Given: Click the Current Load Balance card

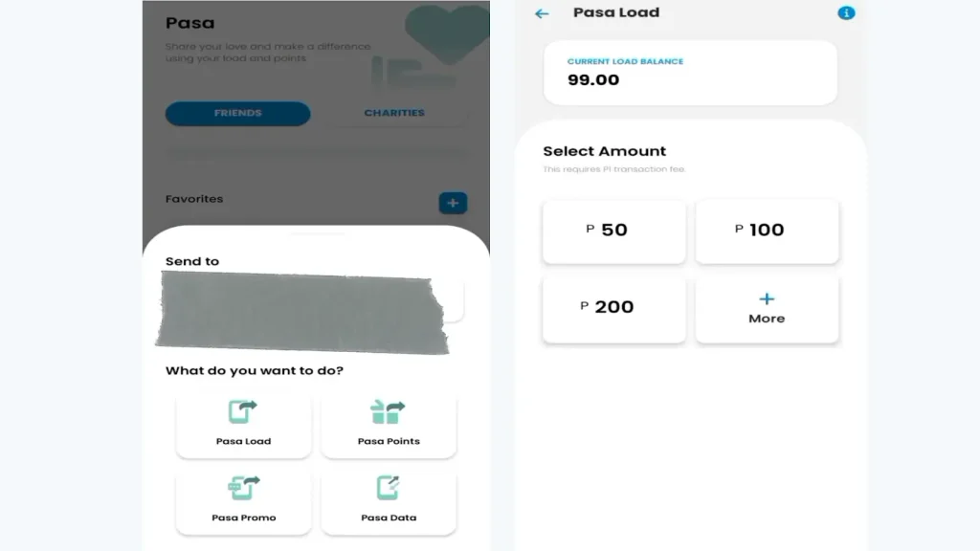Looking at the screenshot, I should click(690, 72).
